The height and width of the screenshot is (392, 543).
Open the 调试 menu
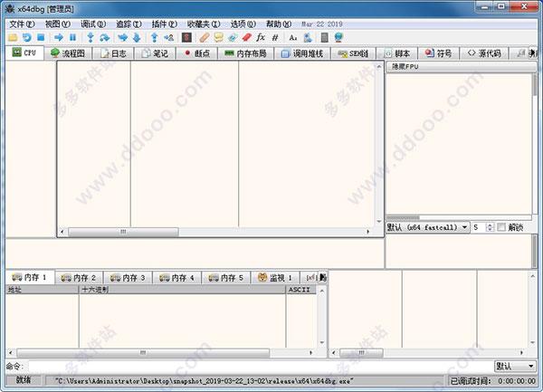click(93, 24)
